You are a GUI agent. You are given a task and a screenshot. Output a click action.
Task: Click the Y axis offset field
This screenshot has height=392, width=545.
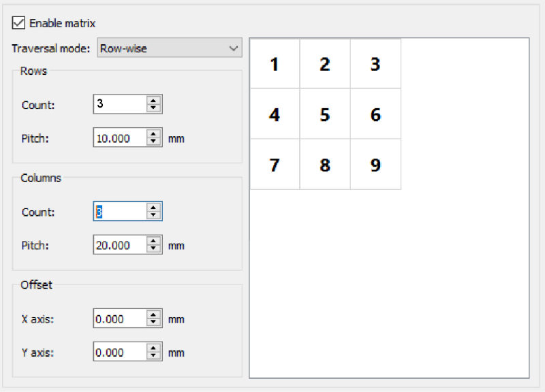tap(120, 351)
